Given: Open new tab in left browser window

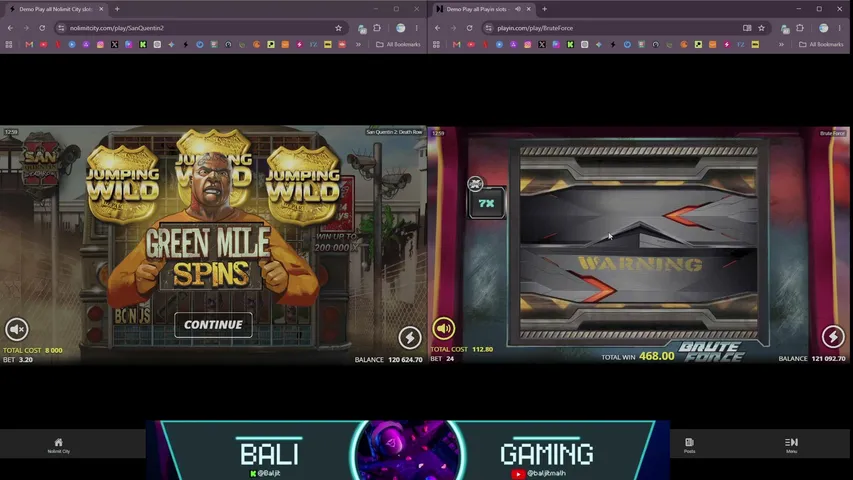Looking at the screenshot, I should [x=117, y=9].
